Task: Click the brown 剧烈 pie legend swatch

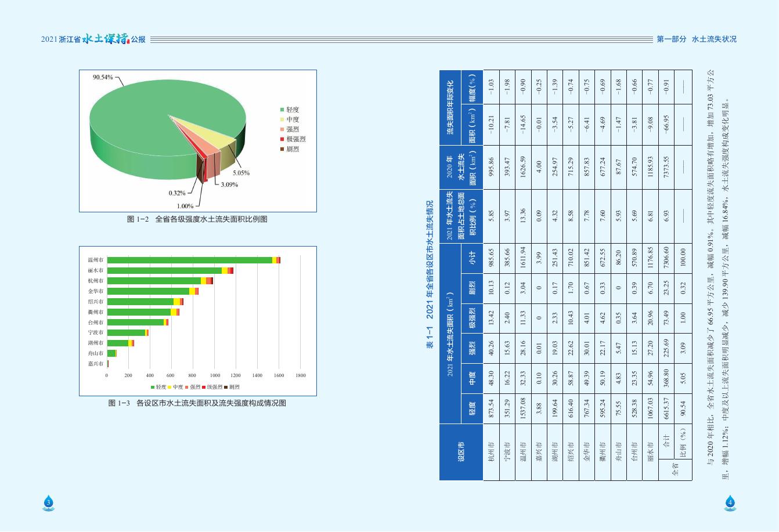Action: pyautogui.click(x=282, y=149)
